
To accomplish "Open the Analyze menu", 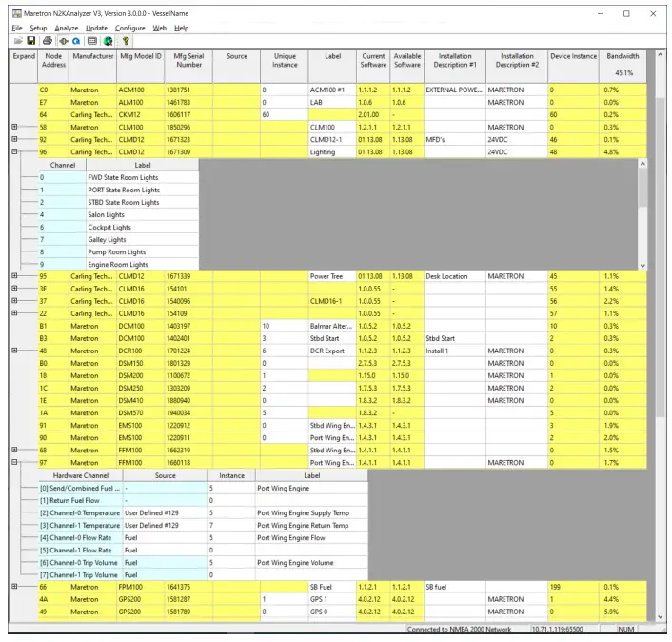I will point(67,28).
